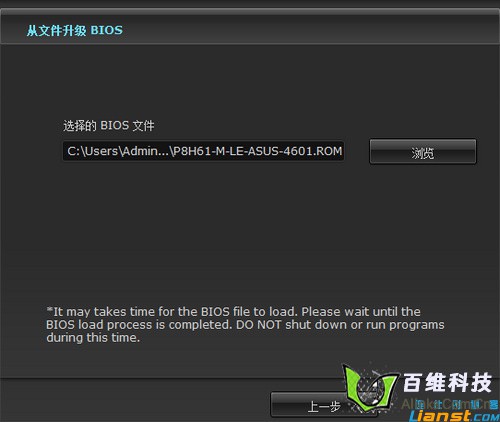Click the 'during this time.' text line

[x=93, y=338]
